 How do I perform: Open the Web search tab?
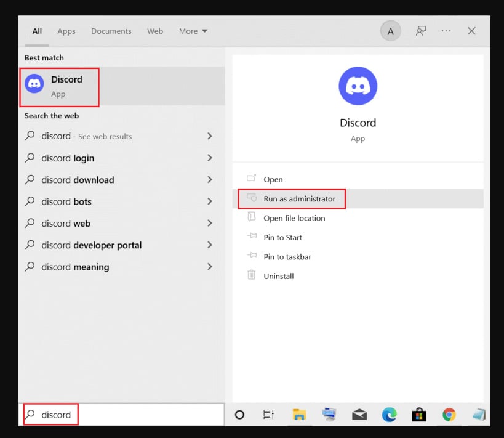pos(155,31)
